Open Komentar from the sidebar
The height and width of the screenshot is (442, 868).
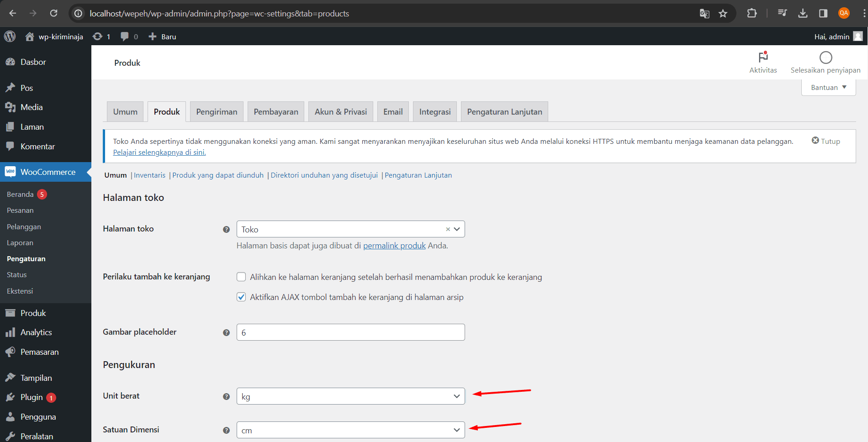10,146
